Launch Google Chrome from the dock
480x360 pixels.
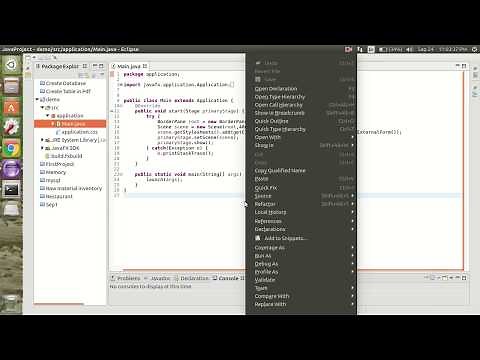tap(11, 149)
